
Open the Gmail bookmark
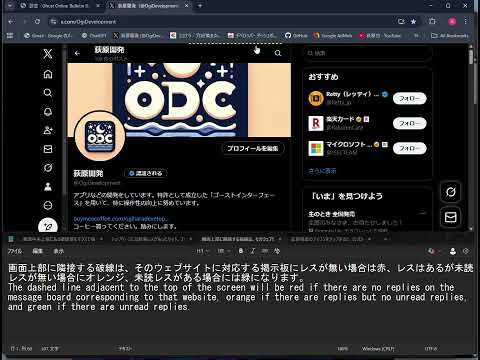pyautogui.click(x=48, y=35)
